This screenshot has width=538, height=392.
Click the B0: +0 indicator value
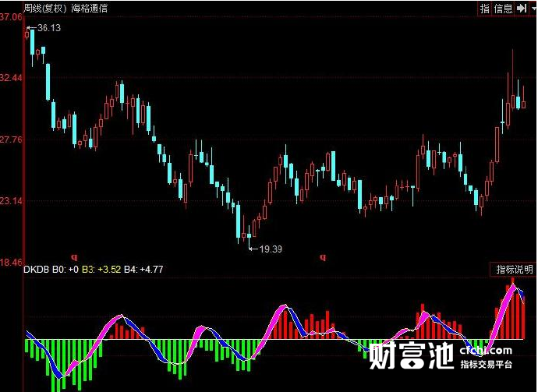pyautogui.click(x=65, y=269)
